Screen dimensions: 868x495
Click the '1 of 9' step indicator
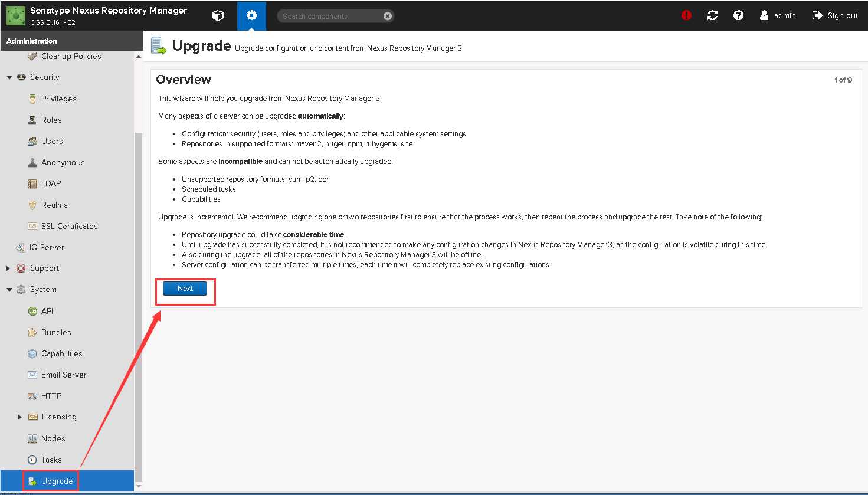843,80
